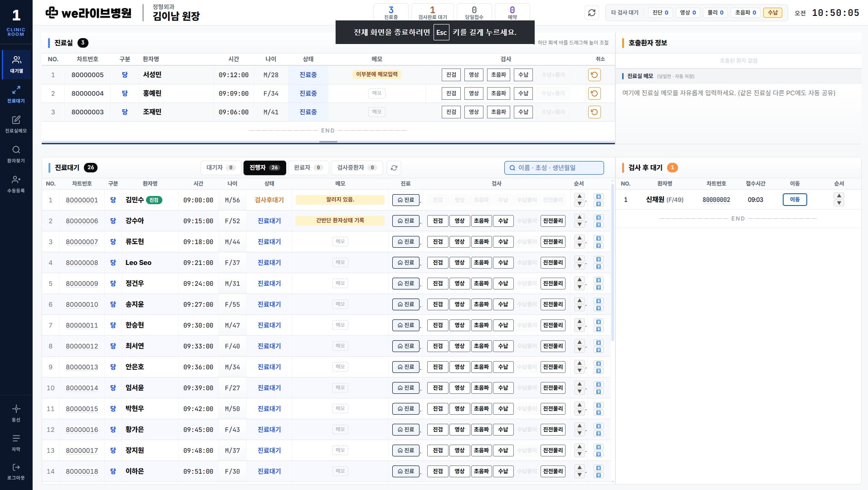Image resolution: width=868 pixels, height=490 pixels.
Task: Move 강수아 to bottom of list
Action: point(599,225)
